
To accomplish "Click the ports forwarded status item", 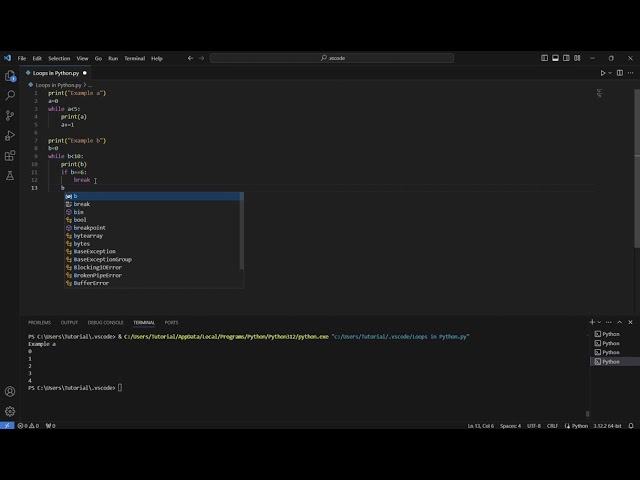I will click(51, 426).
